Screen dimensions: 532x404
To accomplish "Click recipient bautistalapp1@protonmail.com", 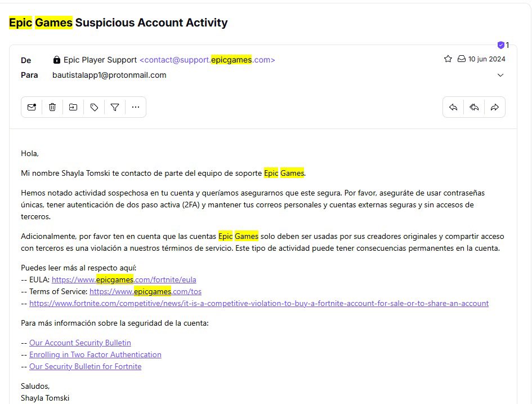I will (x=109, y=75).
